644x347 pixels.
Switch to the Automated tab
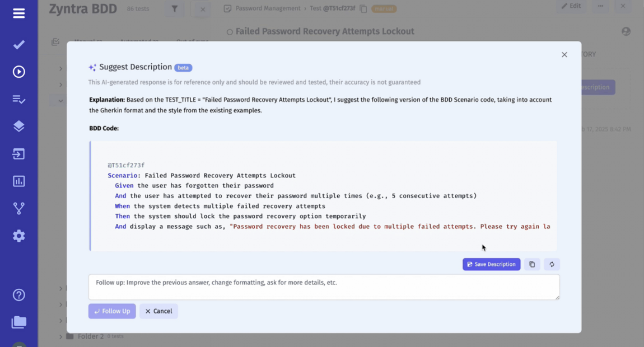(139, 41)
